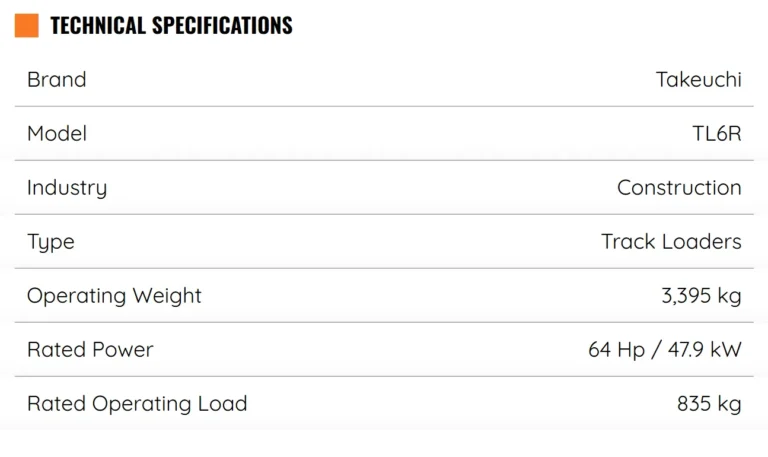Click the Construction industry value
The width and height of the screenshot is (768, 457).
tap(679, 188)
